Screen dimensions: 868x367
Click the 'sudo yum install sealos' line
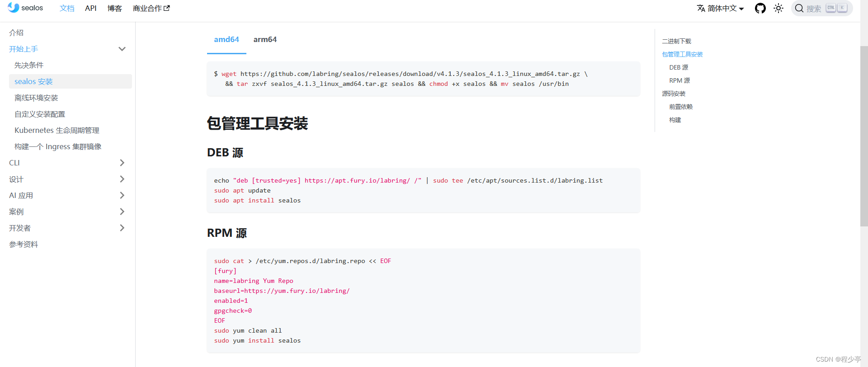click(x=257, y=340)
